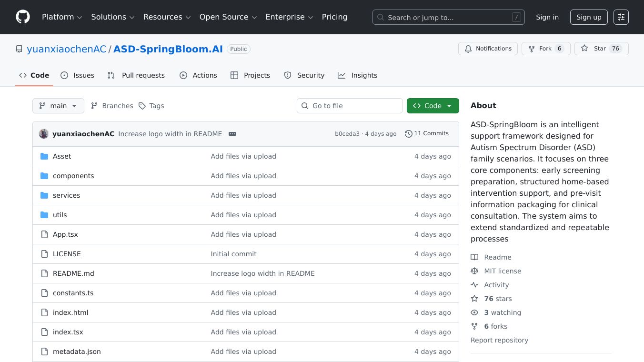The height and width of the screenshot is (362, 644).
Task: Enable Notifications bell for the repository
Action: coord(488,49)
